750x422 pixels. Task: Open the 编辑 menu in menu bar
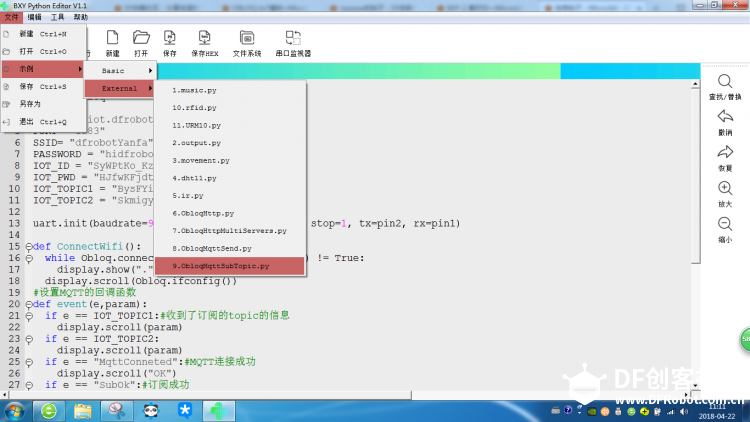coord(34,17)
